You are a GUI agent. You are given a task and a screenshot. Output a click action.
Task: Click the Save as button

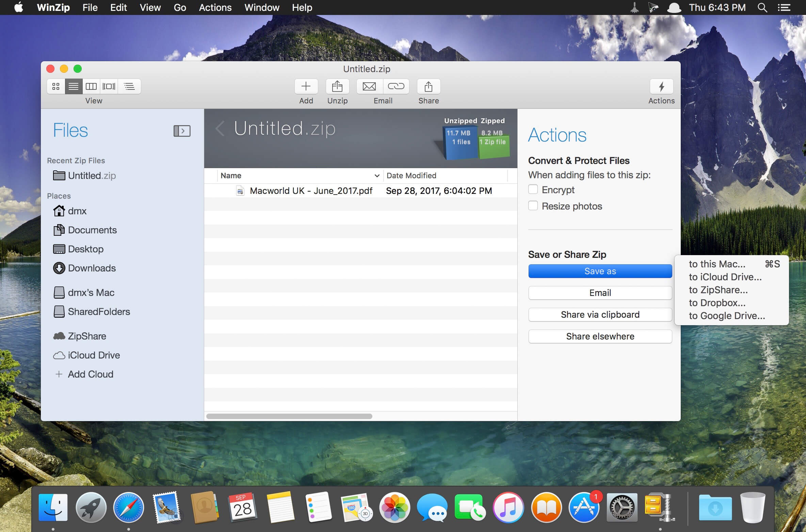click(x=600, y=271)
